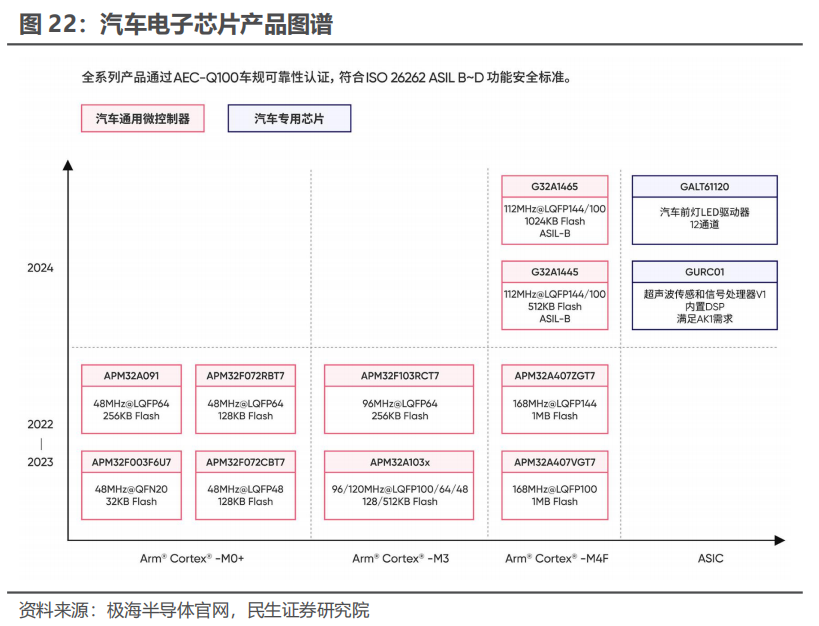Select the Arm Cortex-M4F axis label

pos(557,559)
